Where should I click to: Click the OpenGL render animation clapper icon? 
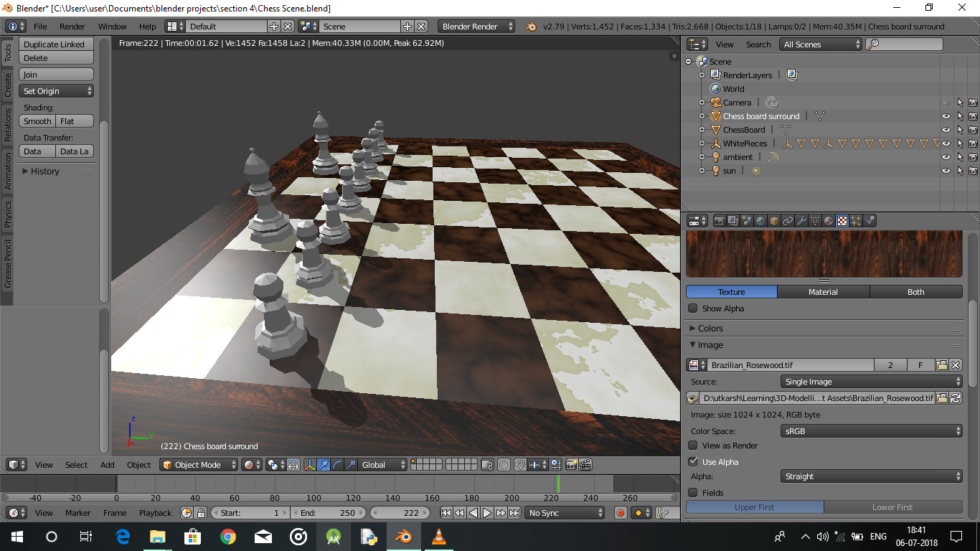585,465
